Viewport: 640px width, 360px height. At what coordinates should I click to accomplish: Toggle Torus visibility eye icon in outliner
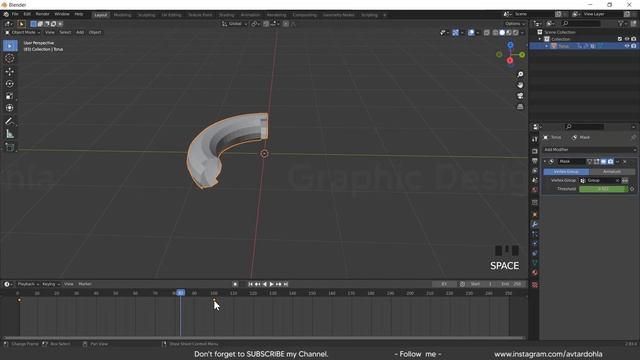point(627,46)
